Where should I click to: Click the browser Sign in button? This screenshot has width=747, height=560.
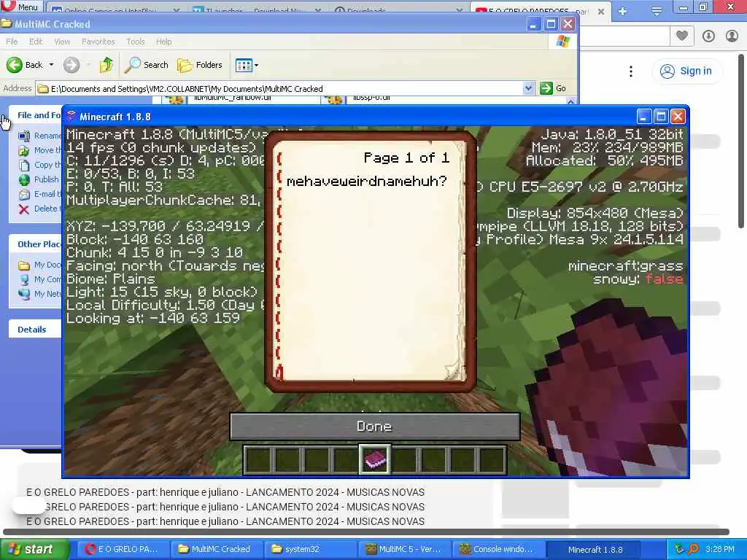pos(686,71)
